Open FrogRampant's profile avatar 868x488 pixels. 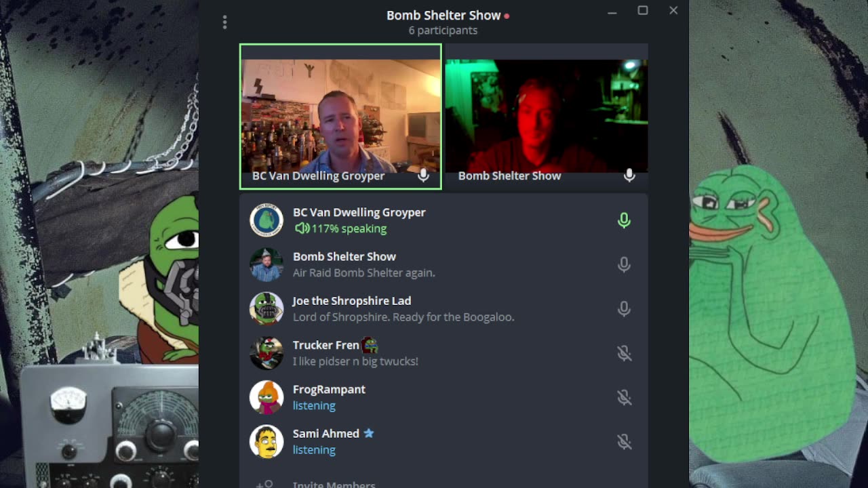(x=267, y=397)
